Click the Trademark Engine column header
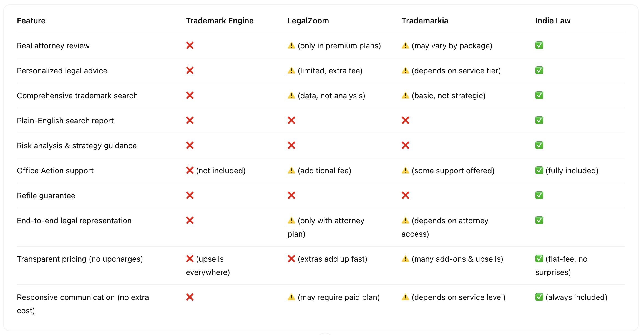 coord(220,21)
